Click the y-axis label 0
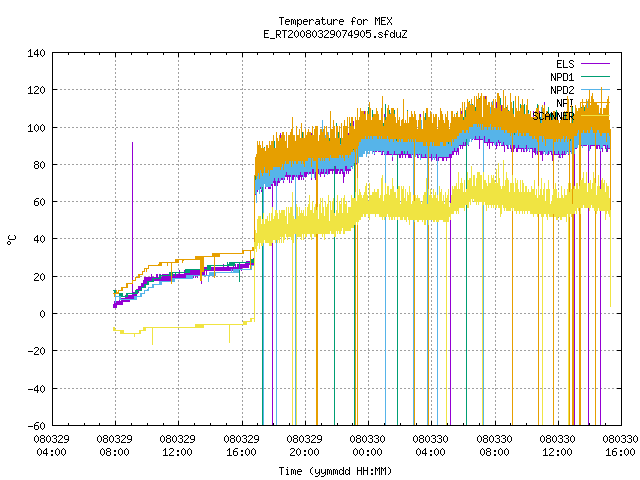Viewport: 640px width, 480px height. coord(42,314)
